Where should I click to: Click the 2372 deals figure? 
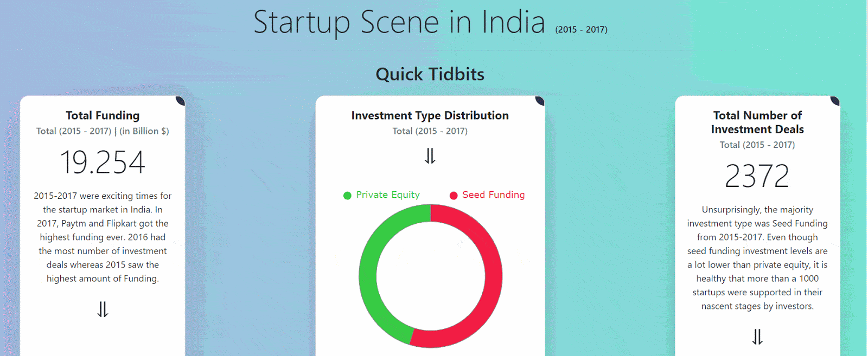(757, 174)
